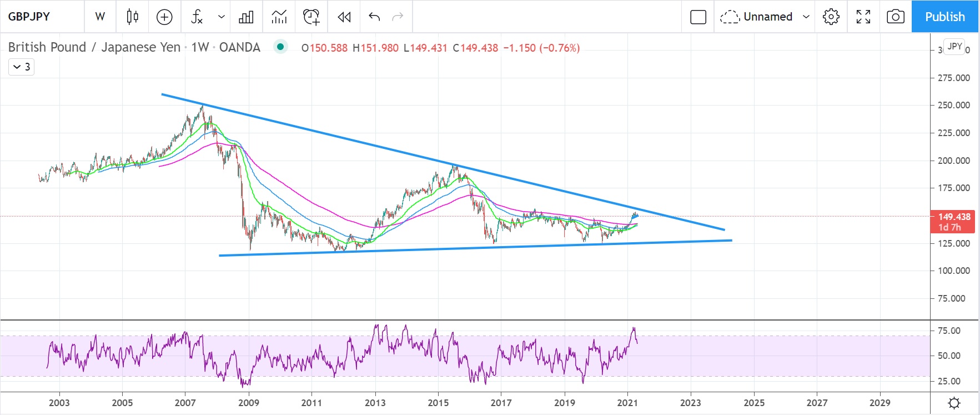Image resolution: width=980 pixels, height=415 pixels.
Task: Redo the last chart action
Action: click(398, 17)
